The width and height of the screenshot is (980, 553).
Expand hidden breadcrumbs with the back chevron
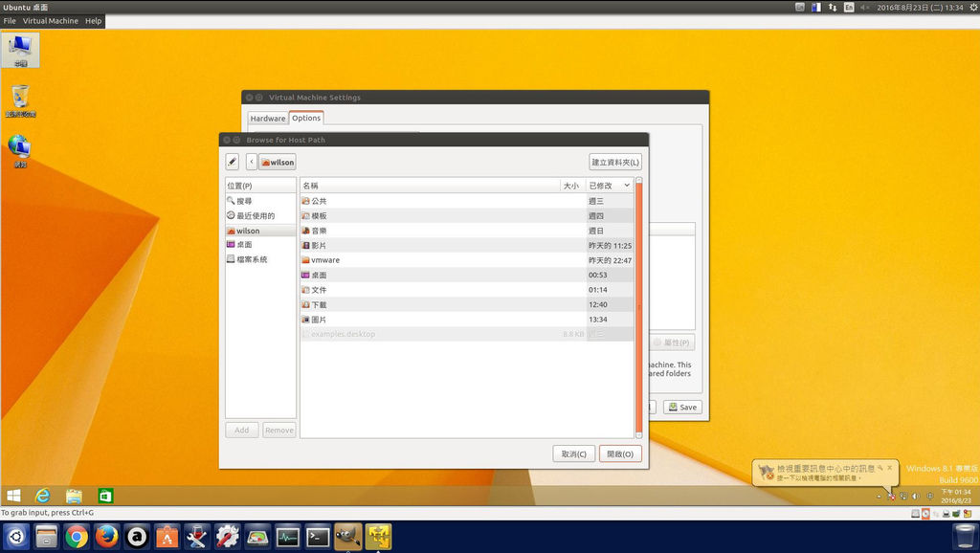(250, 161)
